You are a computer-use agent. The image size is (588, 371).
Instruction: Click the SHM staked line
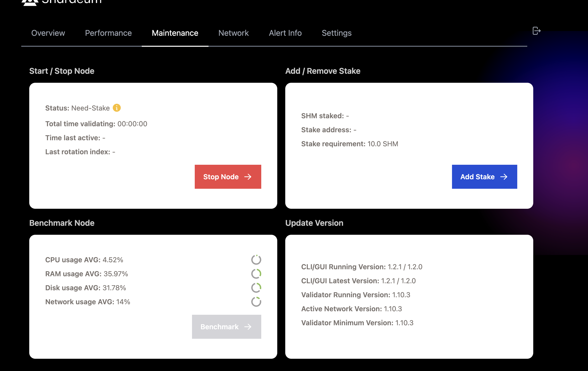325,116
